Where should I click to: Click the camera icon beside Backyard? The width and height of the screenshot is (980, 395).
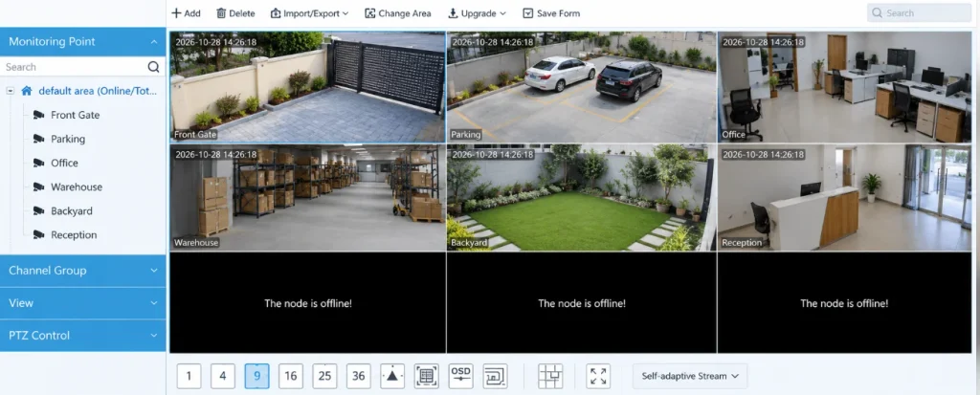[38, 211]
